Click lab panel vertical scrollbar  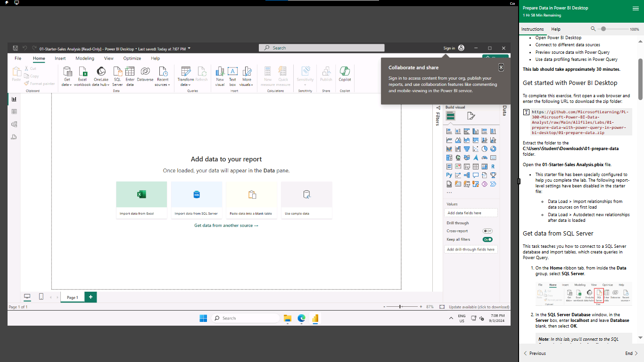[x=640, y=78]
